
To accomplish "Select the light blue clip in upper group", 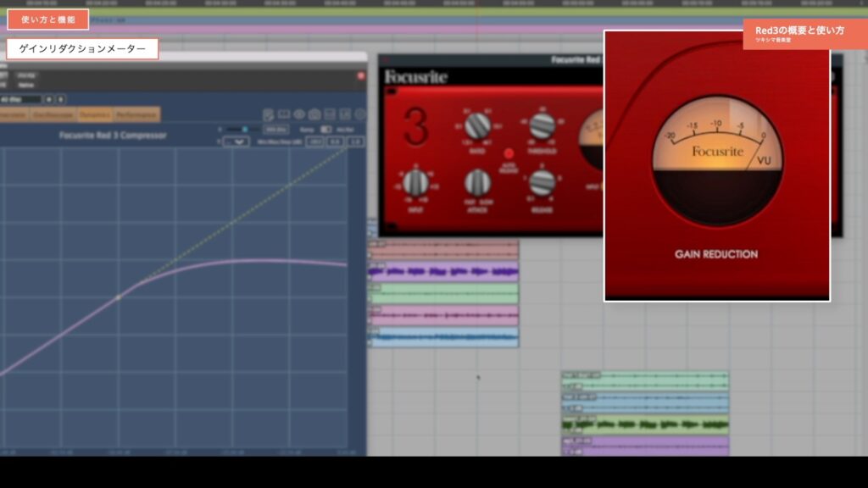I will [443, 337].
